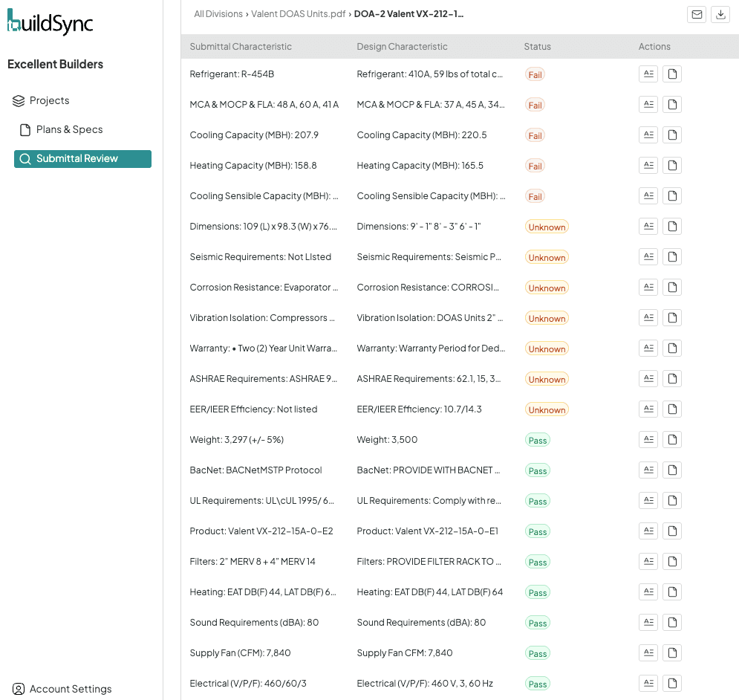The width and height of the screenshot is (739, 700).
Task: Open text details icon for Refrigerant row
Action: pyautogui.click(x=648, y=74)
